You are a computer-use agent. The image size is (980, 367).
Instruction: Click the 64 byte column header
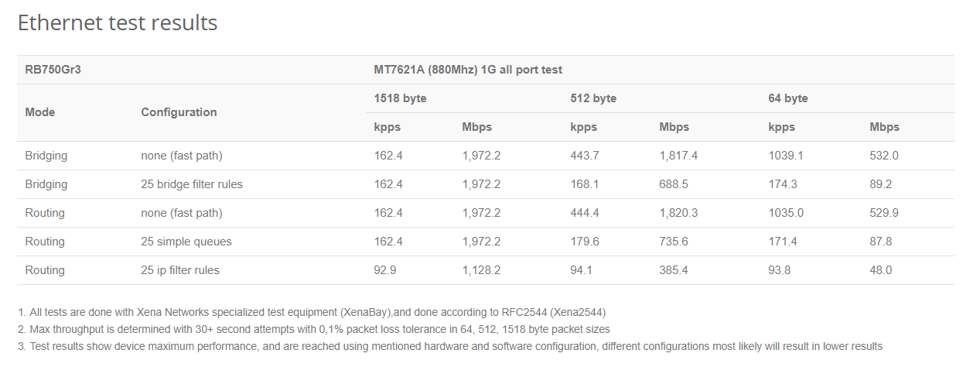tap(787, 98)
